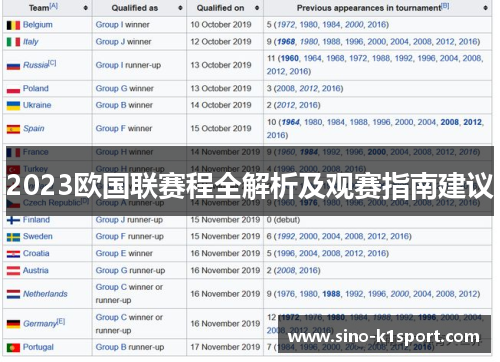Open footnote C next to Russia

(x=53, y=63)
